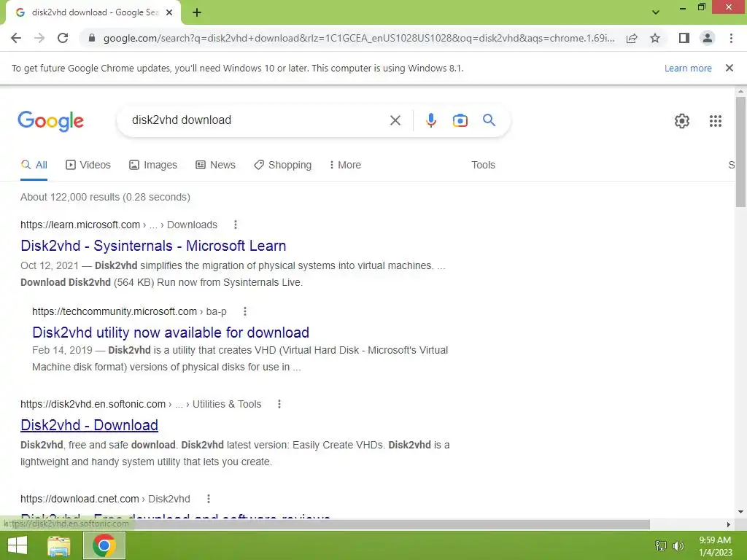Open File Explorer from taskbar

click(x=59, y=545)
